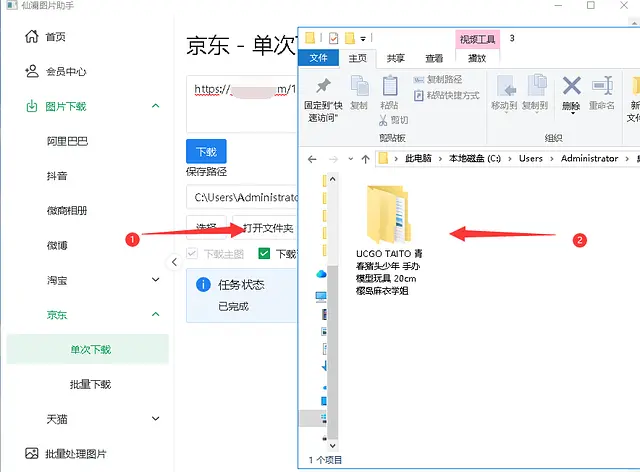Collapse the 京东 submenu

(x=156, y=314)
